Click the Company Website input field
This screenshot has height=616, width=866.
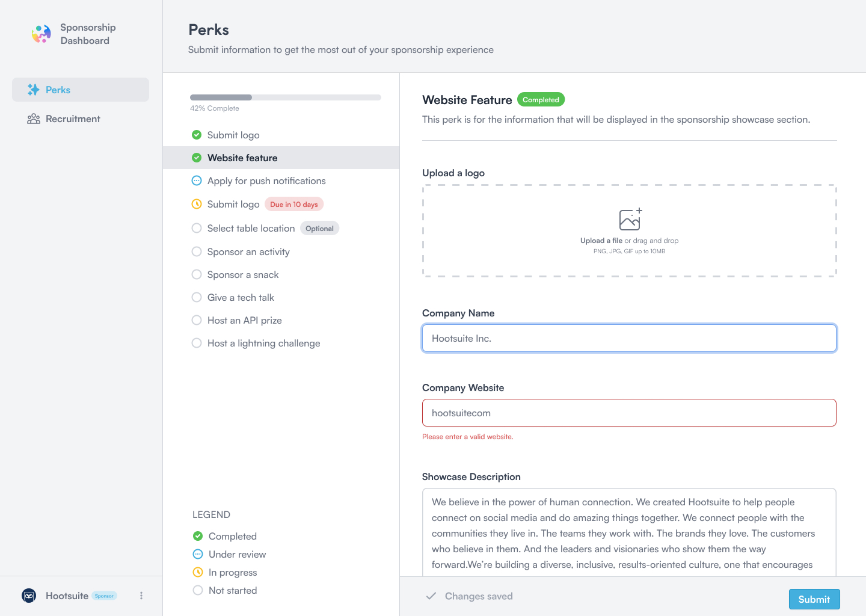coord(629,413)
